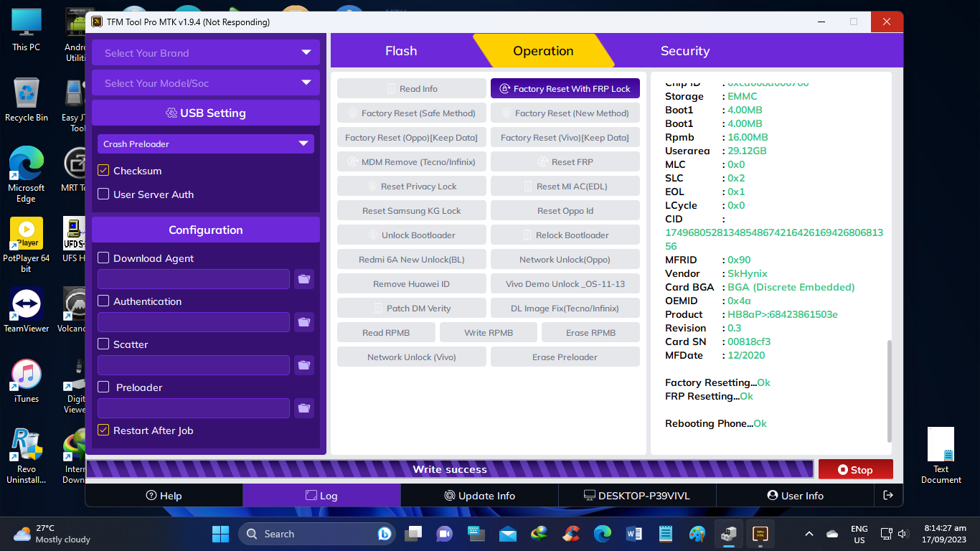Open PotPlayer 64 bit desktop shortcut
Viewport: 980px width, 551px height.
[x=27, y=245]
